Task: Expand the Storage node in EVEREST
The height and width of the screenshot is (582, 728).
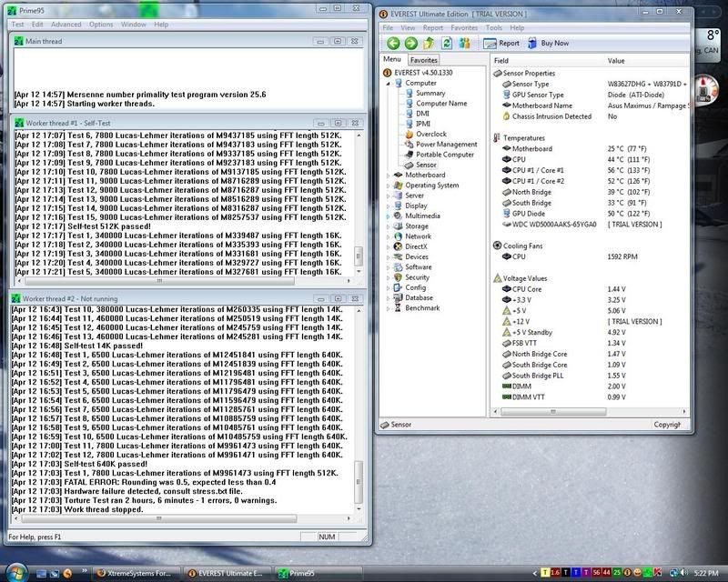Action: click(389, 226)
